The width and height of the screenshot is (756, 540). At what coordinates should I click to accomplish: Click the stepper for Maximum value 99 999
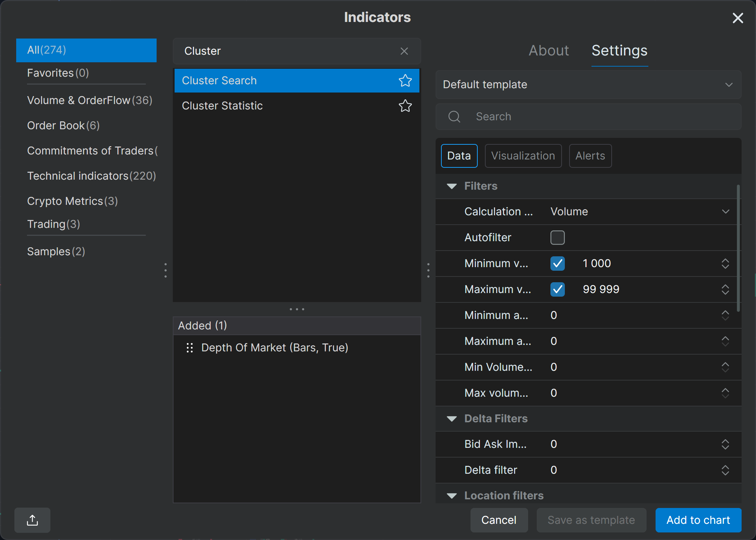point(725,289)
